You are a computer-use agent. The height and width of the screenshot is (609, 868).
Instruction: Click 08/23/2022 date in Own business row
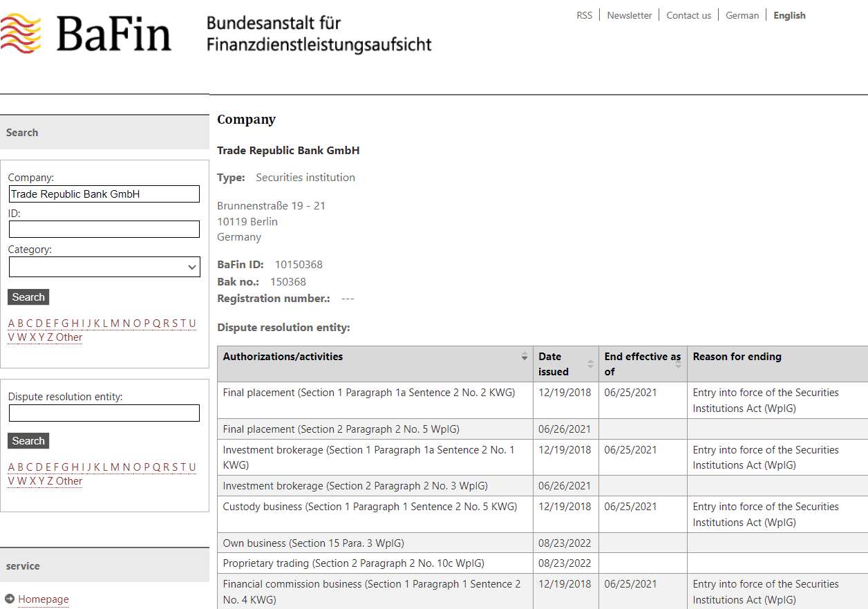click(565, 543)
